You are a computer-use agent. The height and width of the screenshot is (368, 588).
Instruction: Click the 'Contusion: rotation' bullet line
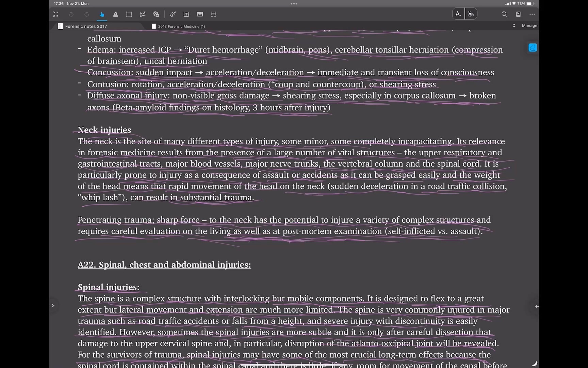[261, 84]
